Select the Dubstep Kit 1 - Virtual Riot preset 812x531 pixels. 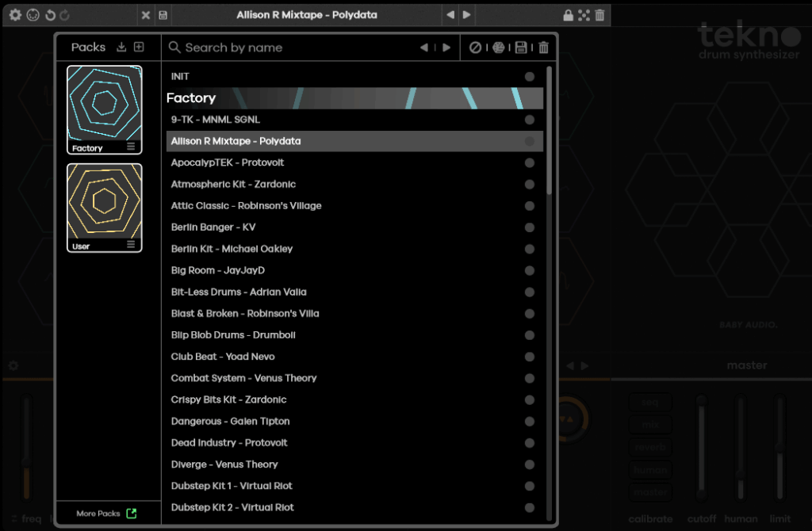232,486
